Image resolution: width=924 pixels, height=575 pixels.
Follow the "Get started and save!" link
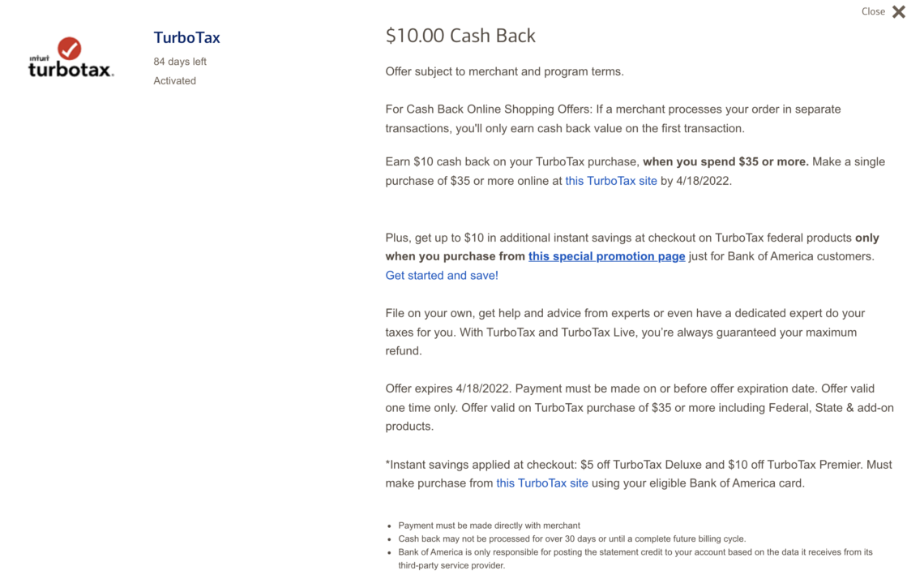click(x=442, y=276)
